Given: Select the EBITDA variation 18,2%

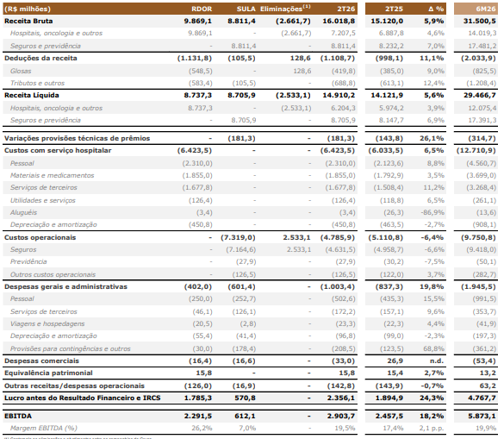Looking at the screenshot, I should (432, 417).
